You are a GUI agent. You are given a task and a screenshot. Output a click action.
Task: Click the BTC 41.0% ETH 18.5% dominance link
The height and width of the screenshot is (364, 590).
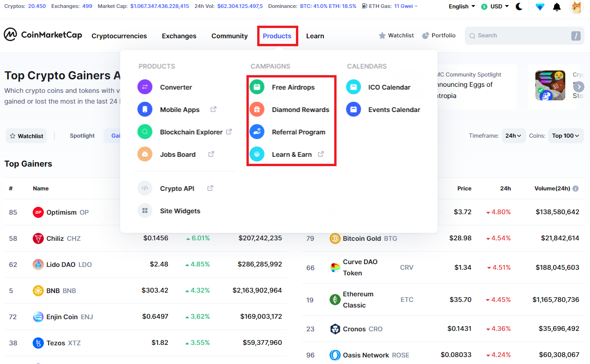[328, 6]
